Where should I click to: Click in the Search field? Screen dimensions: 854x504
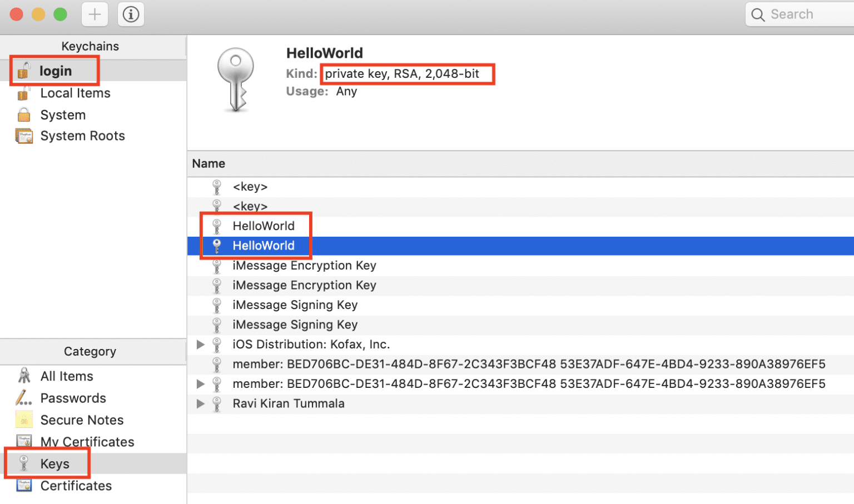(x=806, y=14)
